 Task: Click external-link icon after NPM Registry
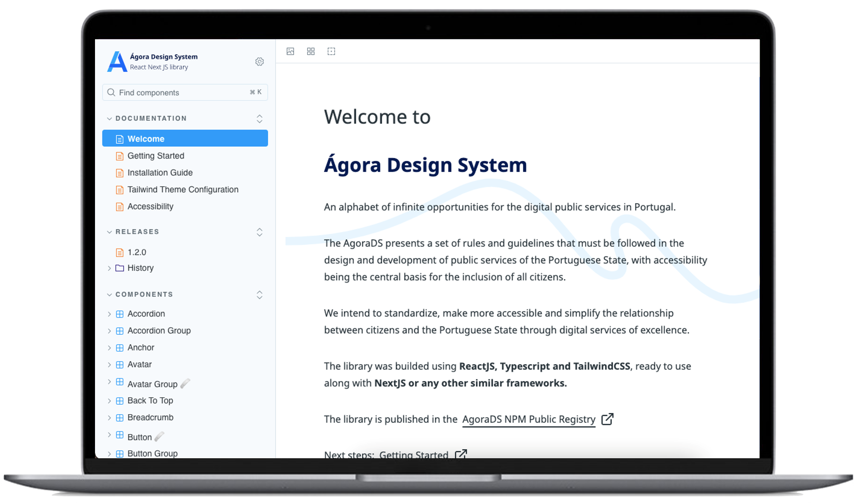point(607,419)
